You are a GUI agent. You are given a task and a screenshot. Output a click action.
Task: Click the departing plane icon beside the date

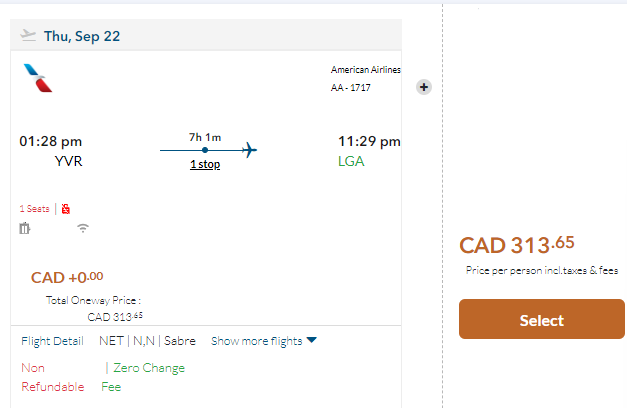tap(28, 36)
